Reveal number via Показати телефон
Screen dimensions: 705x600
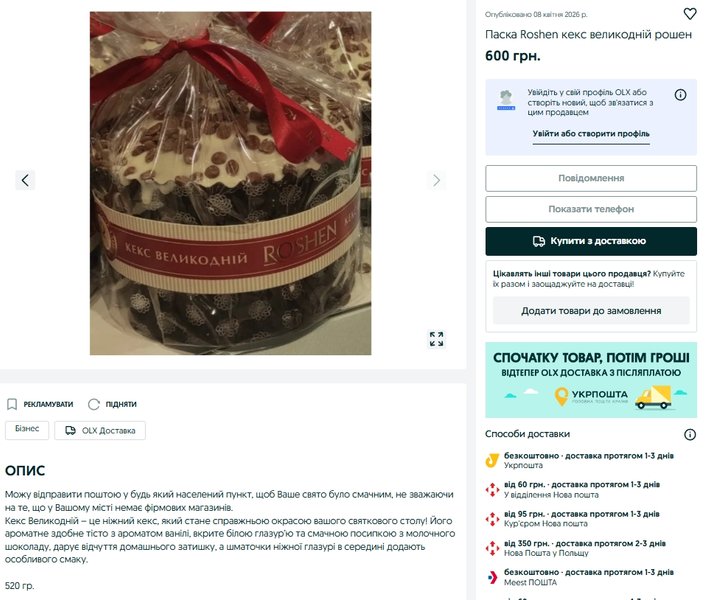(x=591, y=209)
